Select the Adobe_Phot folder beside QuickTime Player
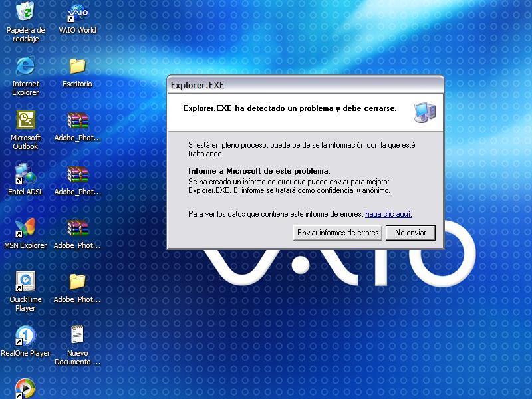Screen dimensions: 532x399 [77, 282]
